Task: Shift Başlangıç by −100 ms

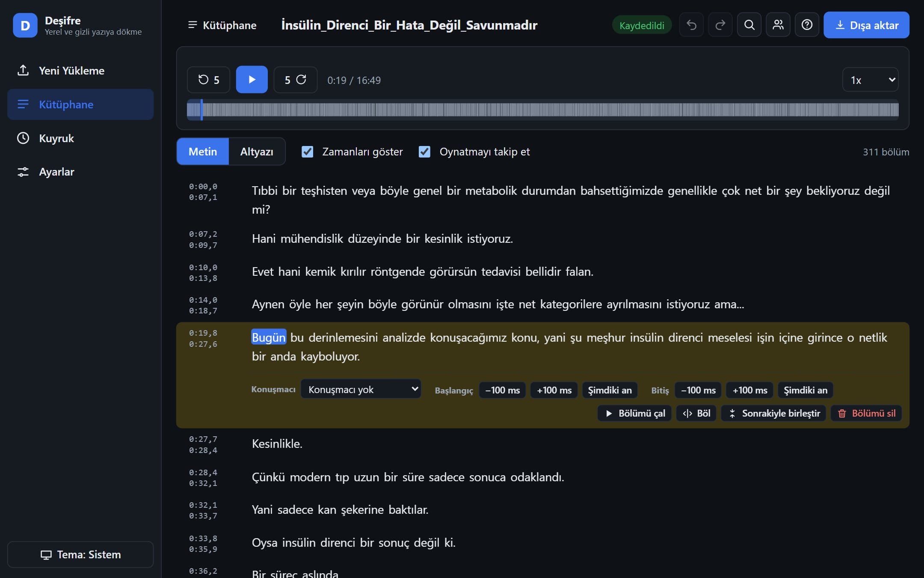Action: tap(502, 390)
